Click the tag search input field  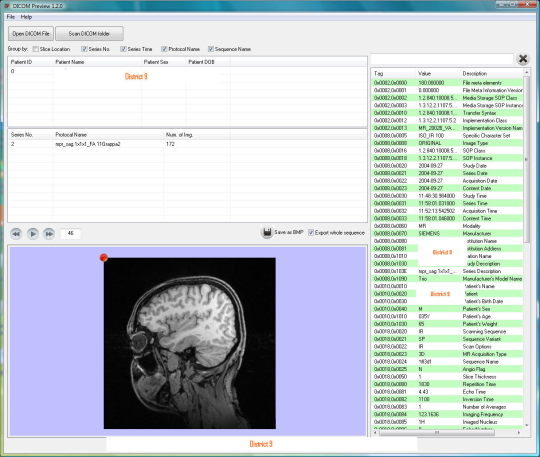[x=442, y=59]
